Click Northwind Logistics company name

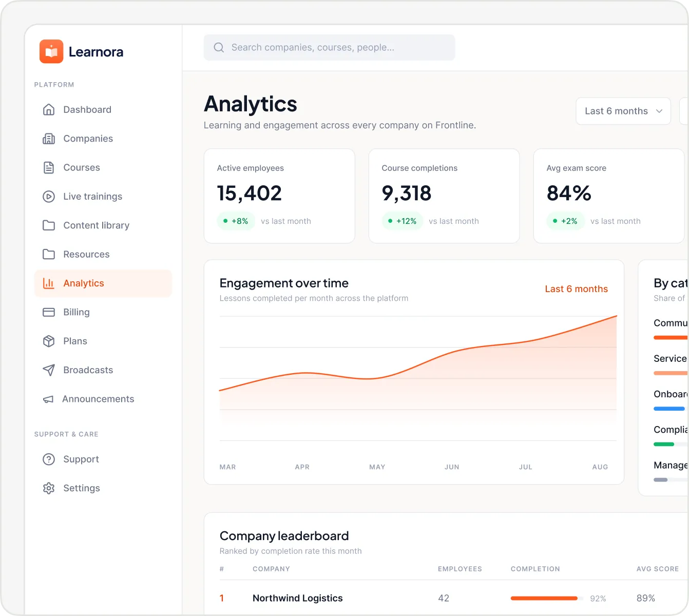pyautogui.click(x=298, y=598)
